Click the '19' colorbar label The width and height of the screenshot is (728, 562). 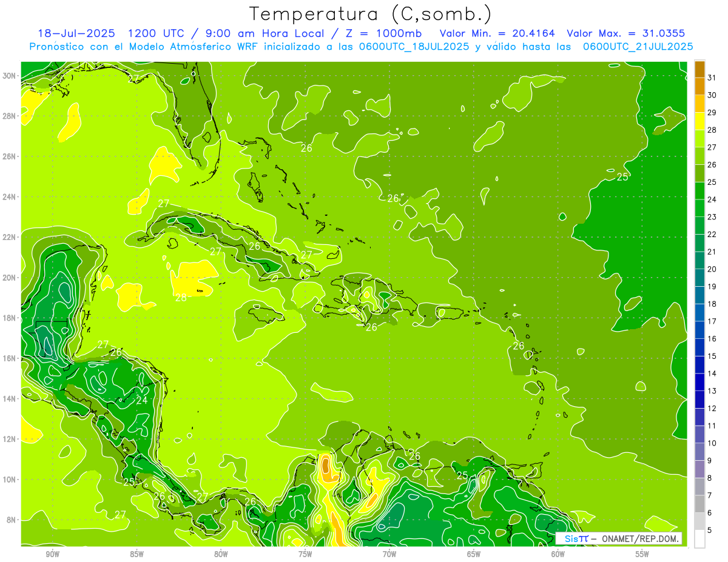point(712,287)
